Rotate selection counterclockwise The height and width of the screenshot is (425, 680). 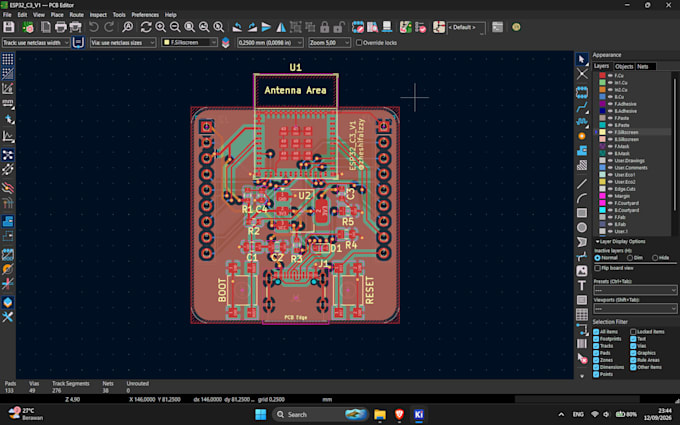pos(237,27)
